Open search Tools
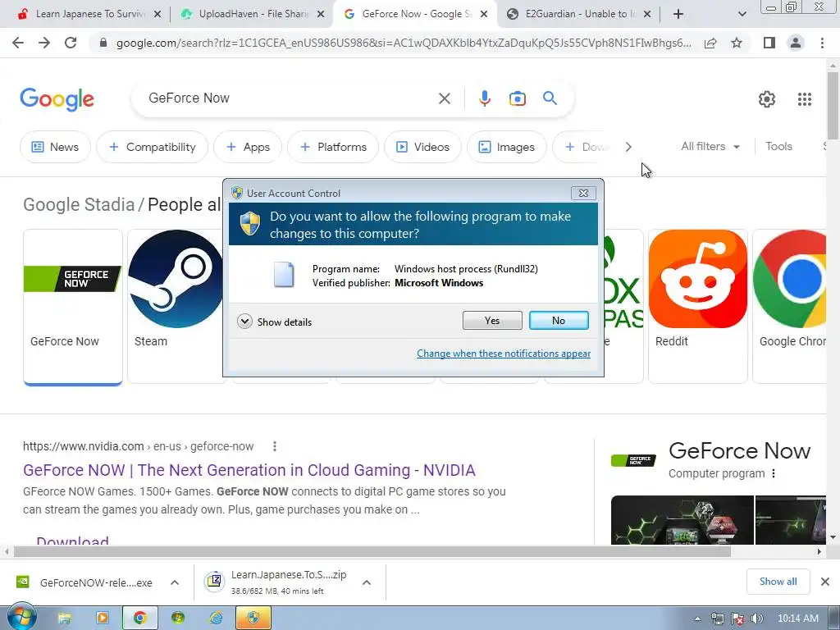Screen dimensions: 840x630 coord(778,146)
